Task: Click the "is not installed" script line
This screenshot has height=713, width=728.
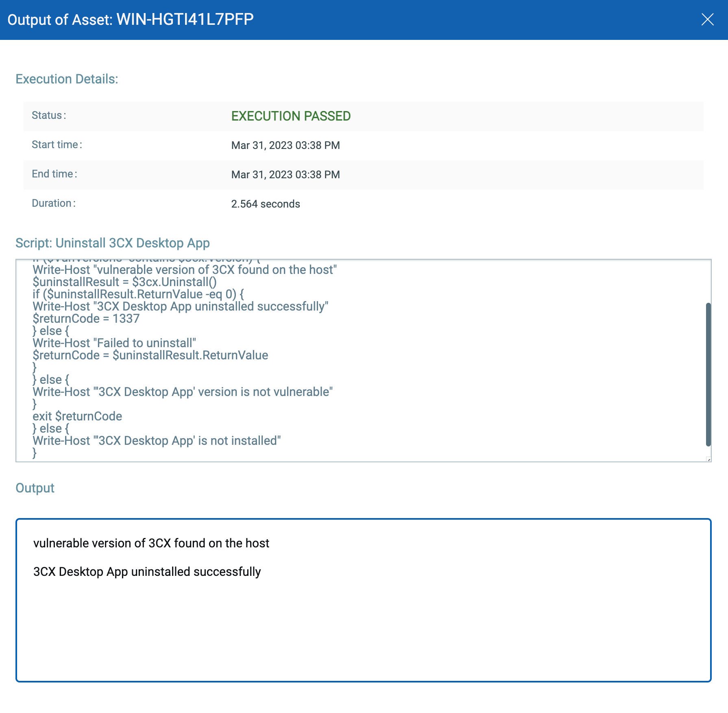Action: 157,441
